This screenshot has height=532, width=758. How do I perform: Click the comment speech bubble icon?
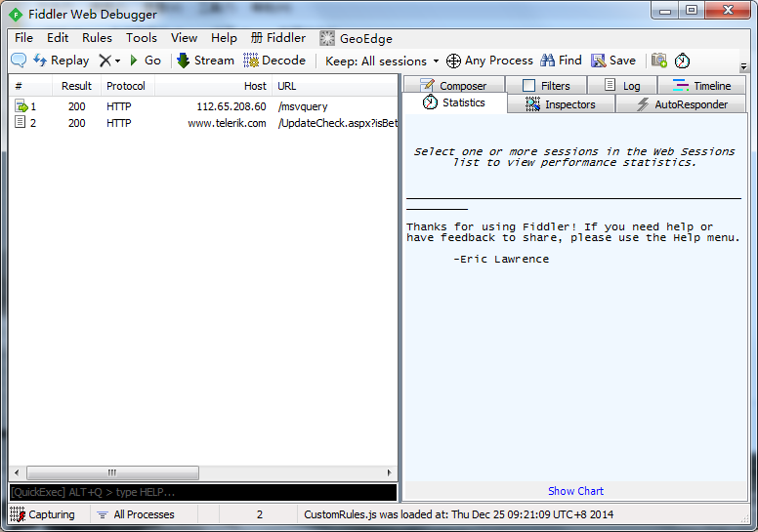click(19, 61)
